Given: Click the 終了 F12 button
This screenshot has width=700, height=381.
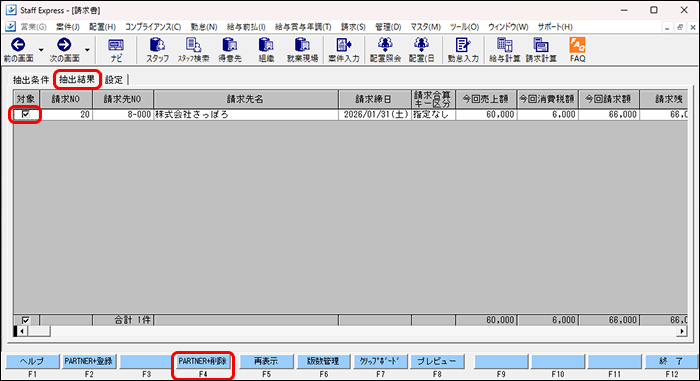Looking at the screenshot, I should (671, 361).
